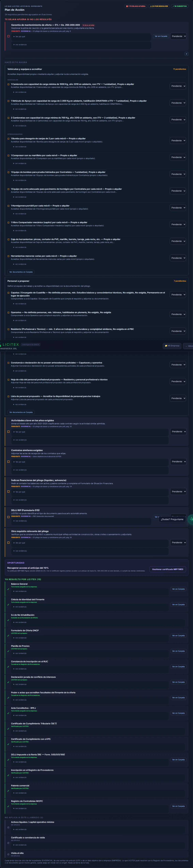Click 'Ver en Carpeta' for Balance General
The width and height of the screenshot is (193, 868).
click(178, 589)
